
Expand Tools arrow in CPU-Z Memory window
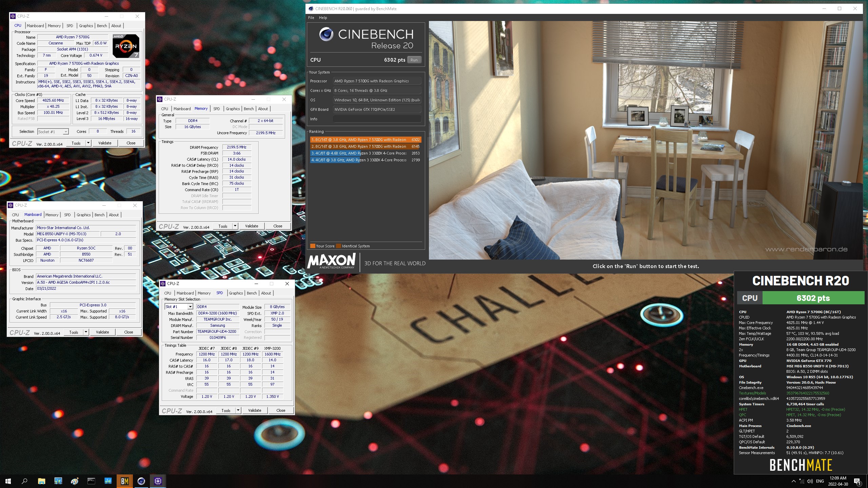(235, 226)
